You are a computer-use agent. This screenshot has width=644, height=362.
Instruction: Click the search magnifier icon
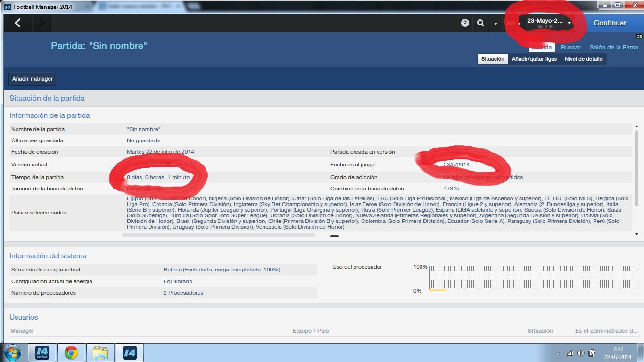480,23
